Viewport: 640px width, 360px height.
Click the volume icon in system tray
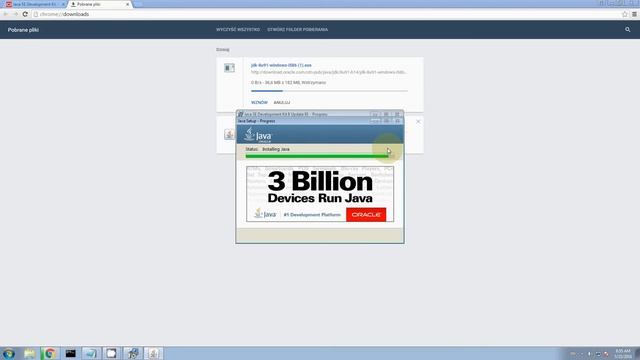pyautogui.click(x=589, y=354)
